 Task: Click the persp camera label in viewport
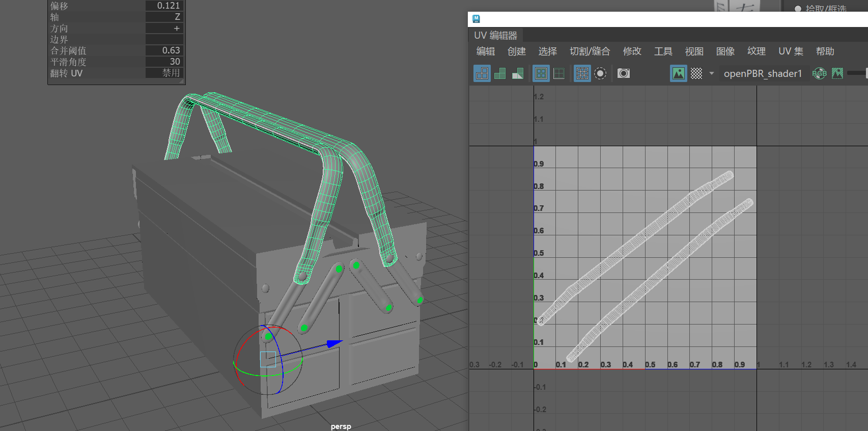pyautogui.click(x=341, y=426)
